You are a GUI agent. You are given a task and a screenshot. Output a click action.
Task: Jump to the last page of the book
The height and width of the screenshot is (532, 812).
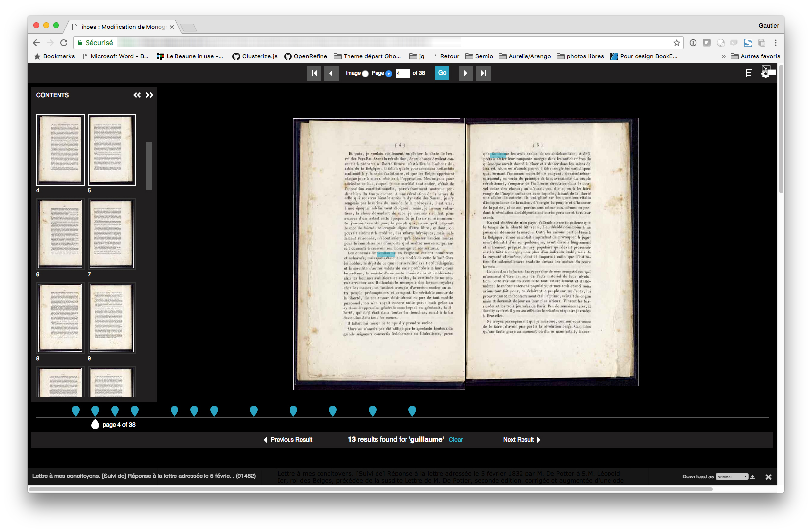pyautogui.click(x=483, y=73)
